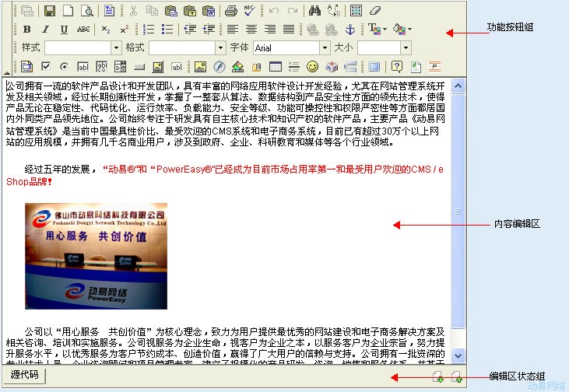Click the scrollbar down arrow
The height and width of the screenshot is (392, 569).
click(x=458, y=355)
